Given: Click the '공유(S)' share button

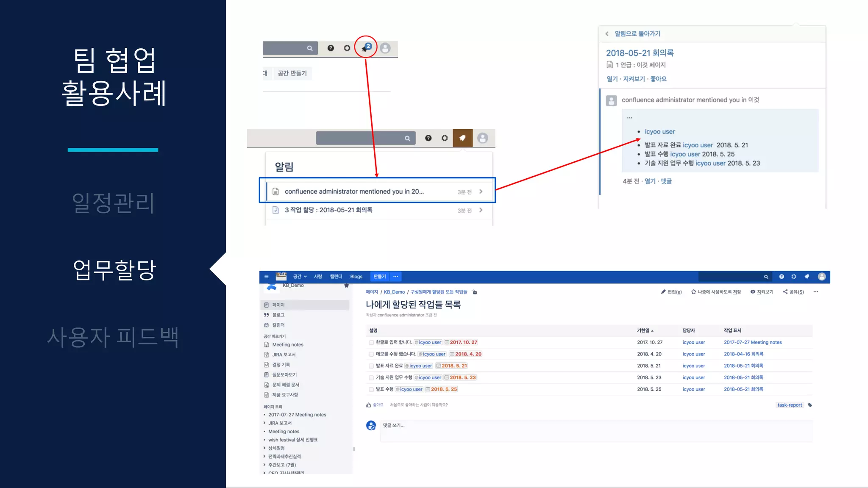Looking at the screenshot, I should [x=793, y=292].
